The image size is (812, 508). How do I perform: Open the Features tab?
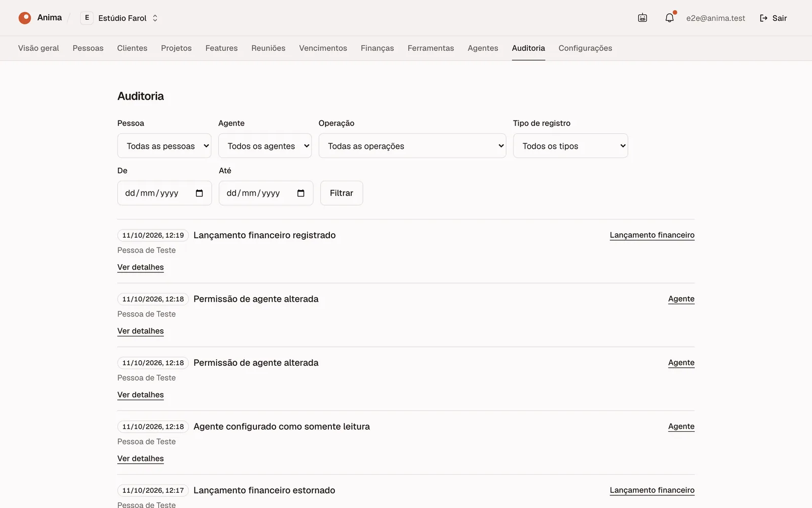click(221, 48)
